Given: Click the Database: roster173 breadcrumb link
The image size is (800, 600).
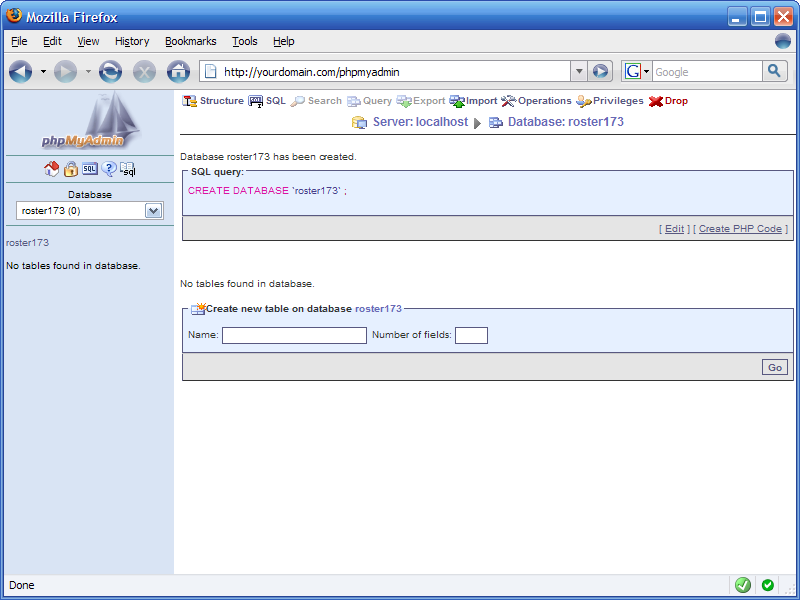Looking at the screenshot, I should 566,122.
